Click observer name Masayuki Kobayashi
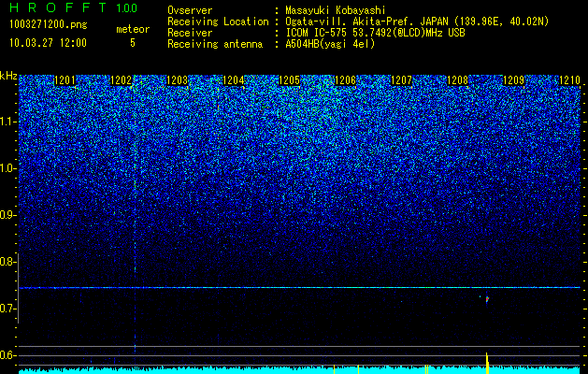Screen dimensions: 588x374 [336, 10]
